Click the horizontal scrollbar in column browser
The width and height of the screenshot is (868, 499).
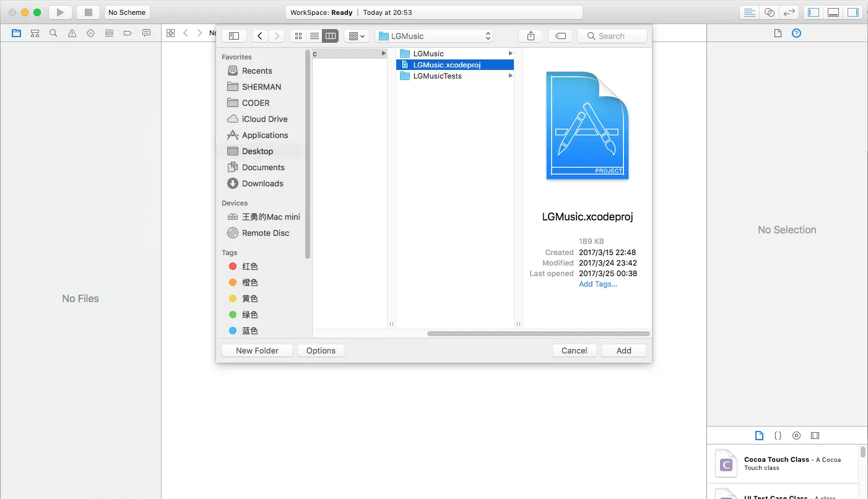tap(539, 334)
